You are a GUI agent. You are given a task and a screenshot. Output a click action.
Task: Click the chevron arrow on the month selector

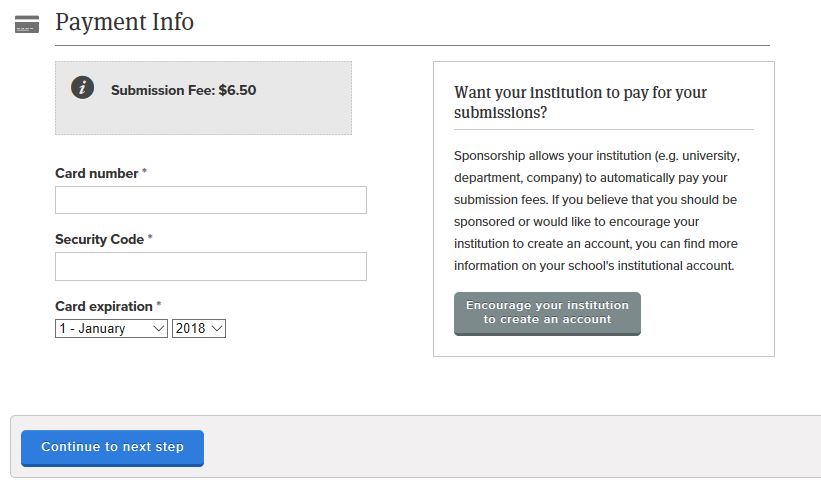(158, 329)
